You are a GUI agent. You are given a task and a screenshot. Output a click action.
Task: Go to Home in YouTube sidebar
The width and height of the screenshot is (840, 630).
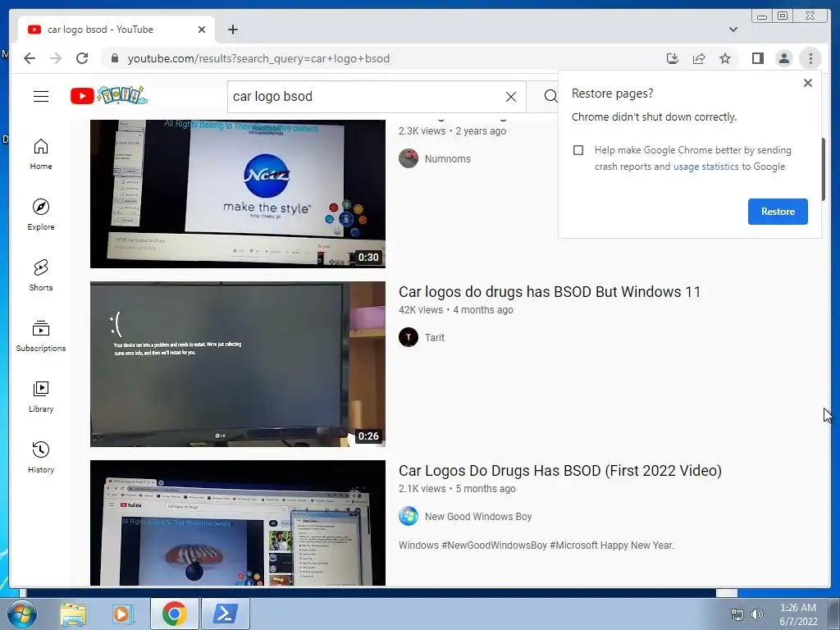pos(41,154)
